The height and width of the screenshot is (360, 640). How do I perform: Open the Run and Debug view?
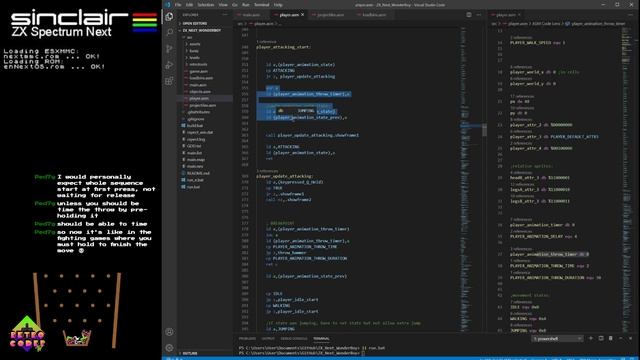click(x=169, y=65)
